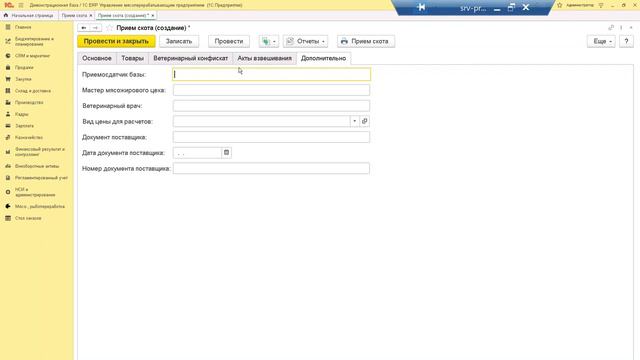Click the Дата документа поставщика date field

pyautogui.click(x=197, y=153)
